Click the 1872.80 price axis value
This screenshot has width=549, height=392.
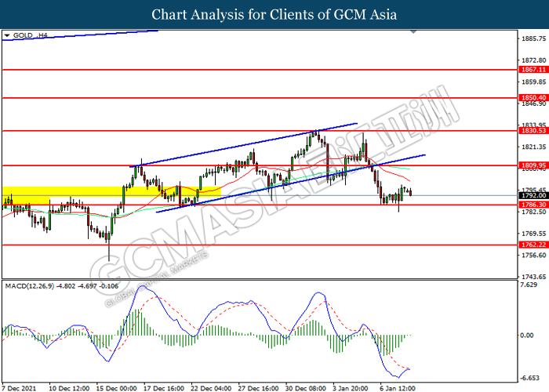click(533, 60)
